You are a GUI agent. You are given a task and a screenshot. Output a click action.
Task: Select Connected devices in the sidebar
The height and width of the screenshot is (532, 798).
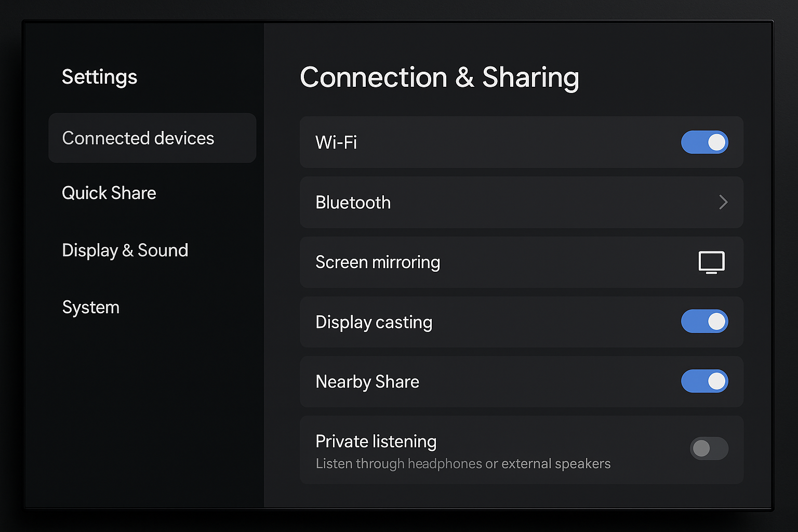click(138, 138)
